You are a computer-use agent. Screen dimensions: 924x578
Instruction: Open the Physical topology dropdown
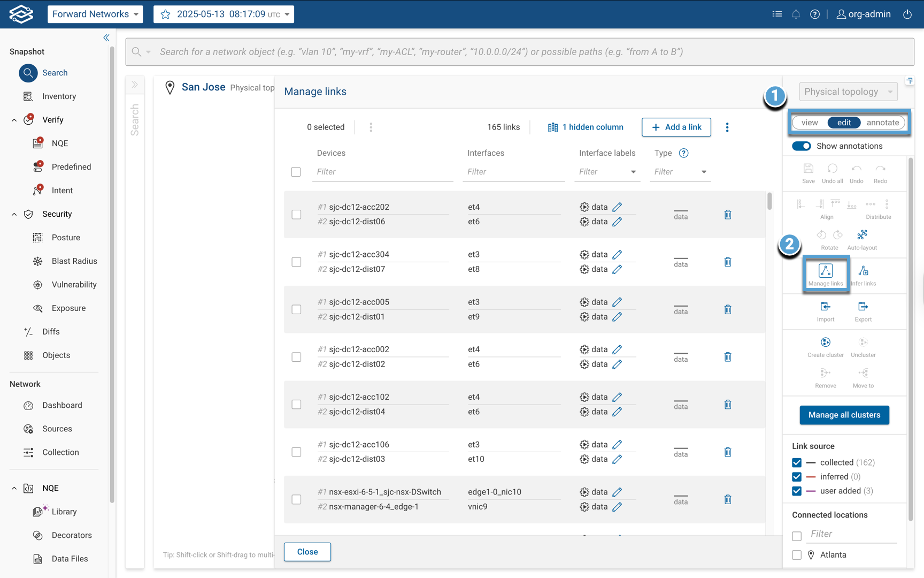(x=848, y=91)
